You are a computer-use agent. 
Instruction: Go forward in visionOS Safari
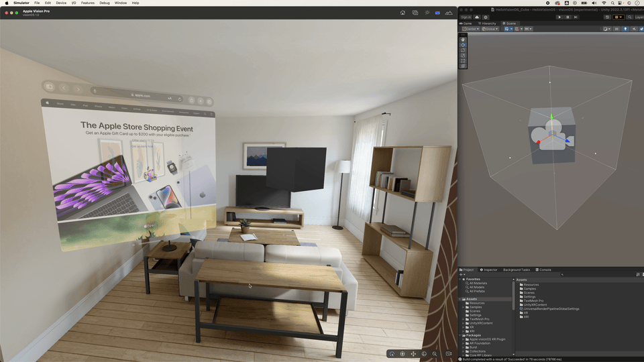coord(78,89)
